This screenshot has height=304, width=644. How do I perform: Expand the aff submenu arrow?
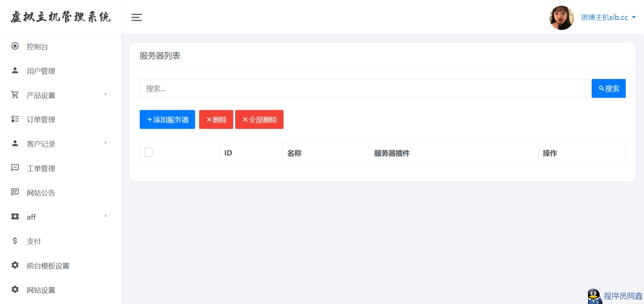coord(105,216)
